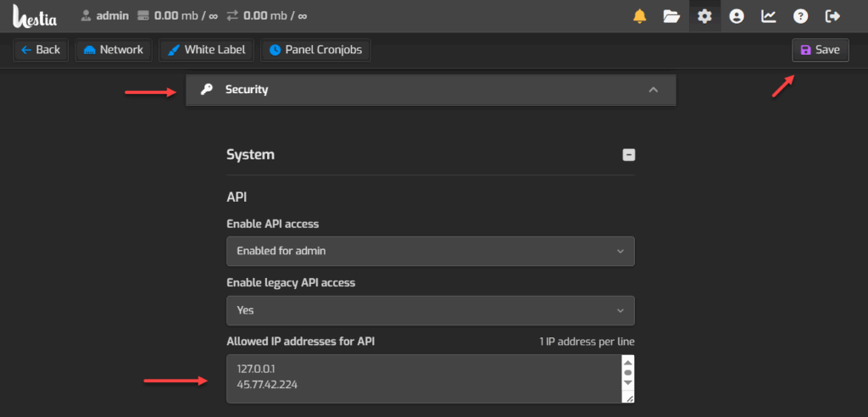
Task: Collapse the Security section chevron
Action: 653,90
